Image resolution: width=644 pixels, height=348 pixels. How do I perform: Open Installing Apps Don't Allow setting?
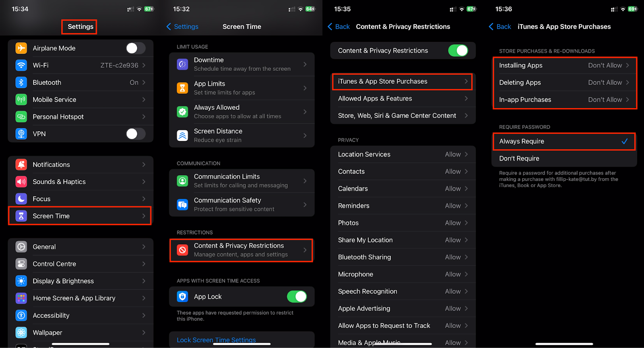coord(564,65)
